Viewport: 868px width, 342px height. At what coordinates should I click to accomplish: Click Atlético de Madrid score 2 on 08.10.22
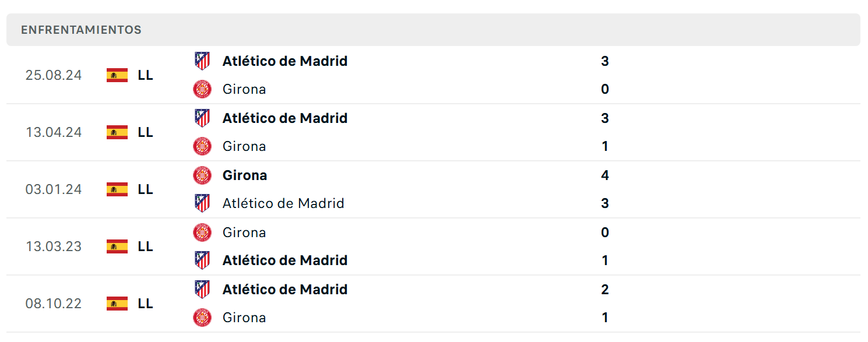point(605,290)
